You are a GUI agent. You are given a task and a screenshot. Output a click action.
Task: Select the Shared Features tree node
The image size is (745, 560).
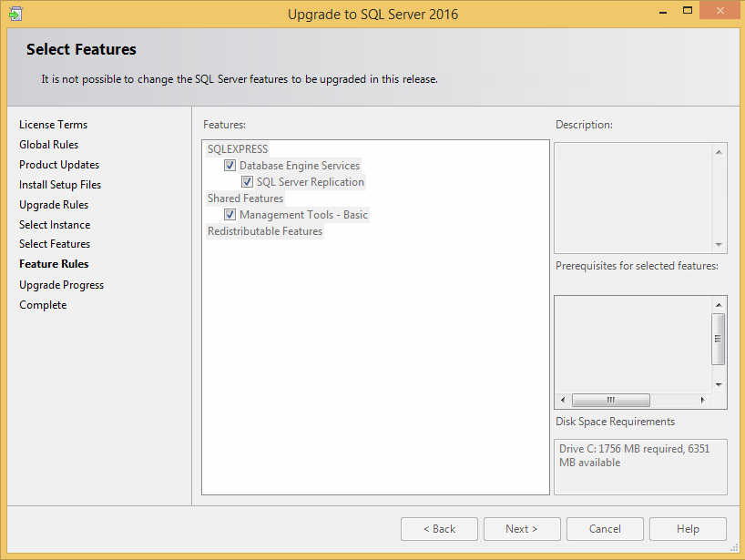(245, 199)
